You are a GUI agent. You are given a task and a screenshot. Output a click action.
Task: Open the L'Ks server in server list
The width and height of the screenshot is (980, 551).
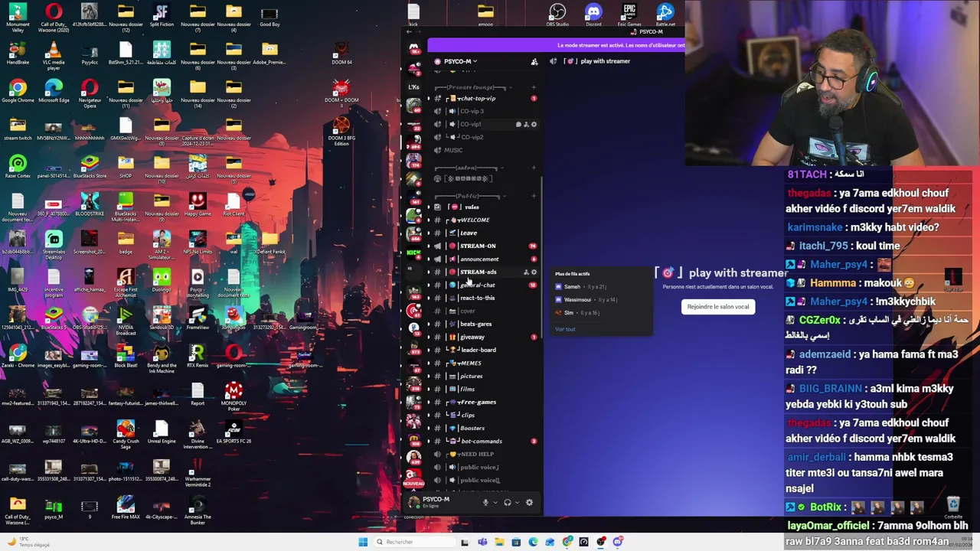[414, 87]
